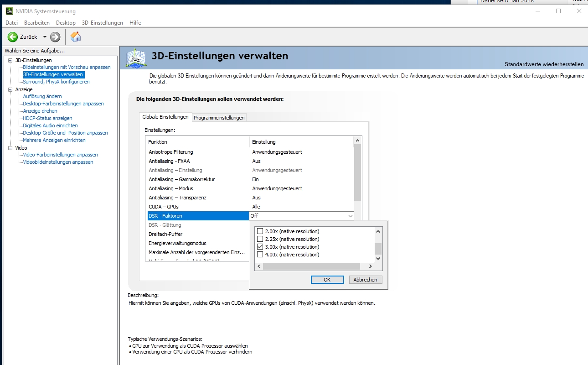Image resolution: width=588 pixels, height=365 pixels.
Task: Click the Abbrechen button
Action: coord(366,280)
